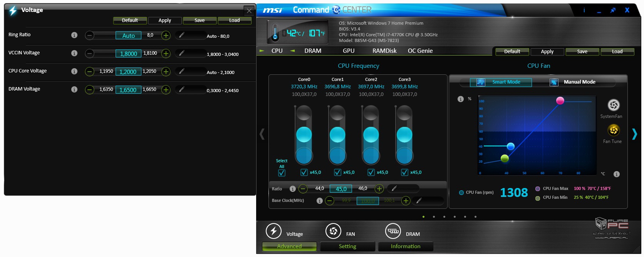Decrease VCCIN Voltage with the minus button

click(x=89, y=54)
